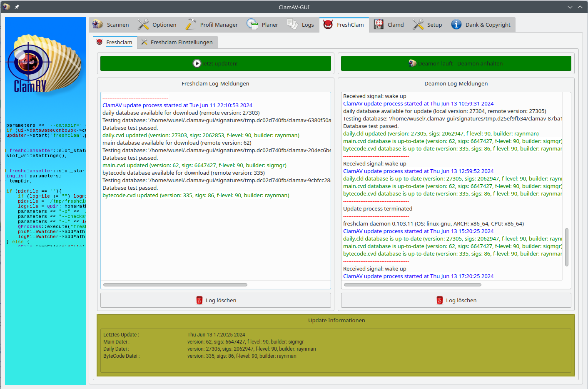Maximize the ClamAV-GUI window
This screenshot has width=588, height=389.
(x=580, y=7)
